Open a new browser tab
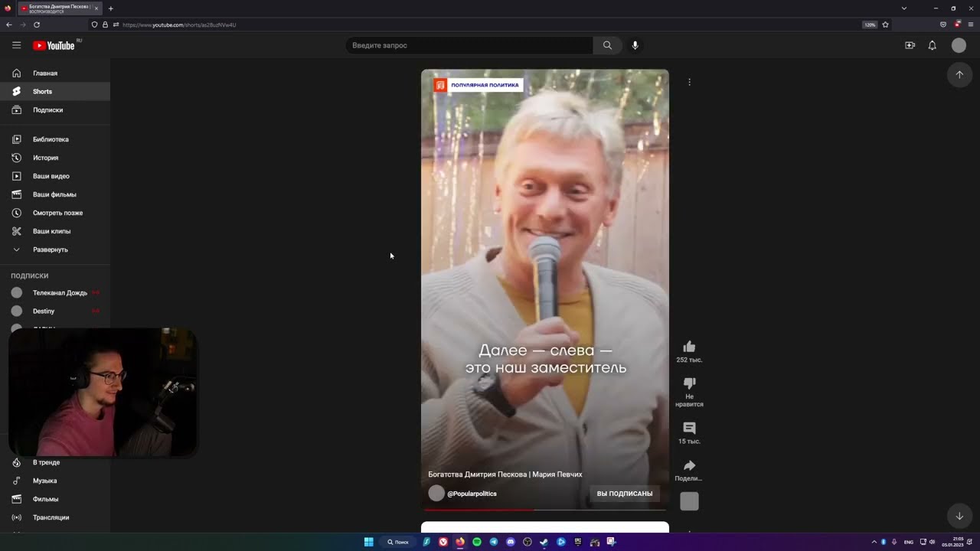 pyautogui.click(x=110, y=8)
